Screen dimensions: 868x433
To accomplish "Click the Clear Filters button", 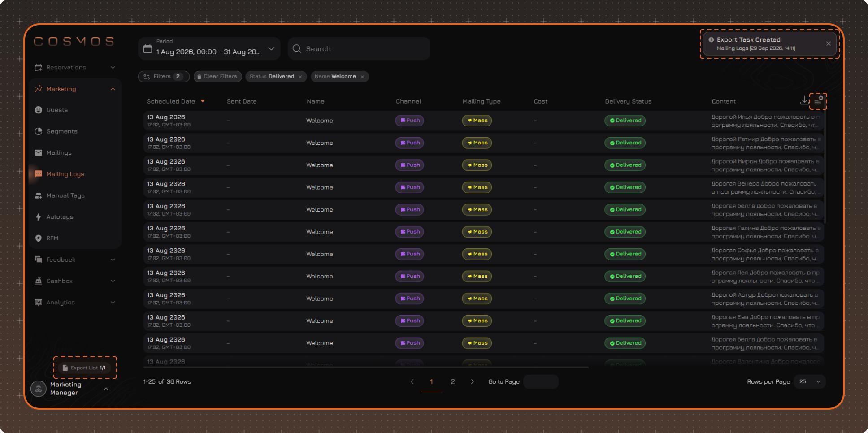I will pos(218,77).
